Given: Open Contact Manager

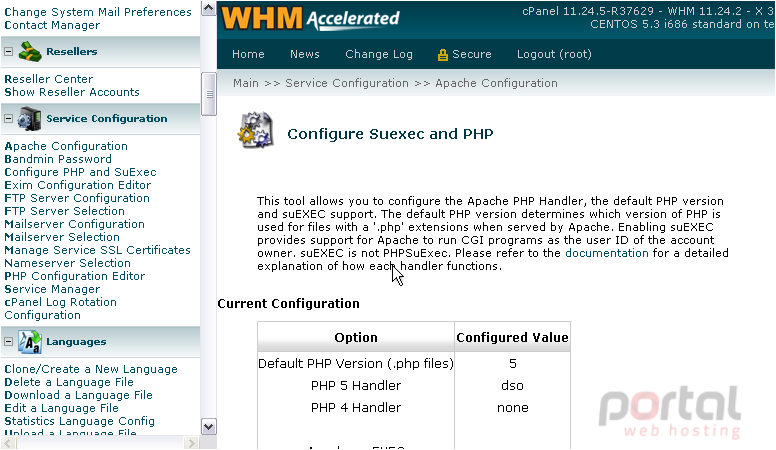Looking at the screenshot, I should (x=52, y=25).
